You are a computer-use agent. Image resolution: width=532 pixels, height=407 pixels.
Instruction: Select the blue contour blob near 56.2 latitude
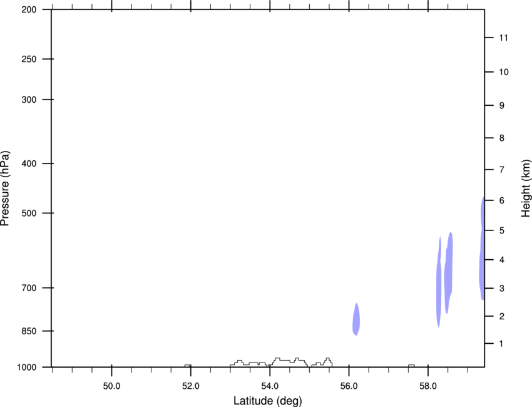pyautogui.click(x=356, y=319)
